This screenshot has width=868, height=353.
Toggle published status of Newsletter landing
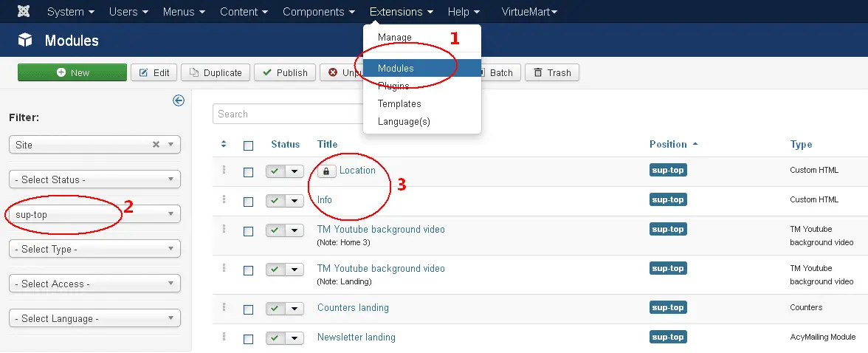pos(276,338)
